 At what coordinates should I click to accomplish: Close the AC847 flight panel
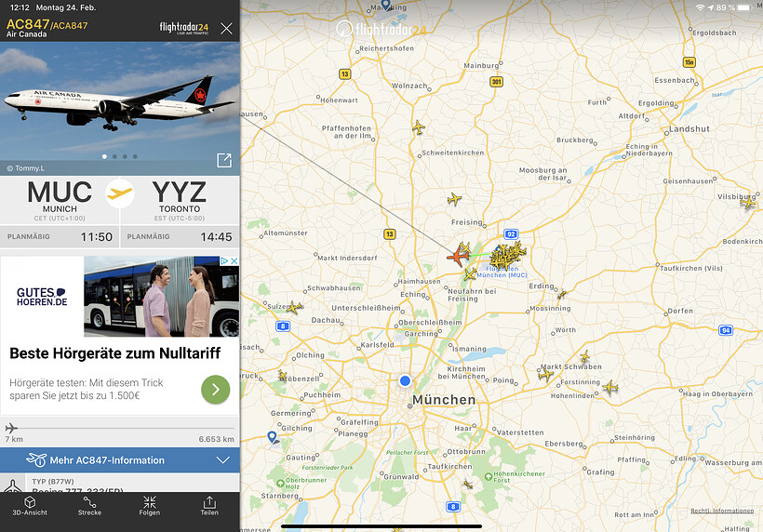click(226, 28)
